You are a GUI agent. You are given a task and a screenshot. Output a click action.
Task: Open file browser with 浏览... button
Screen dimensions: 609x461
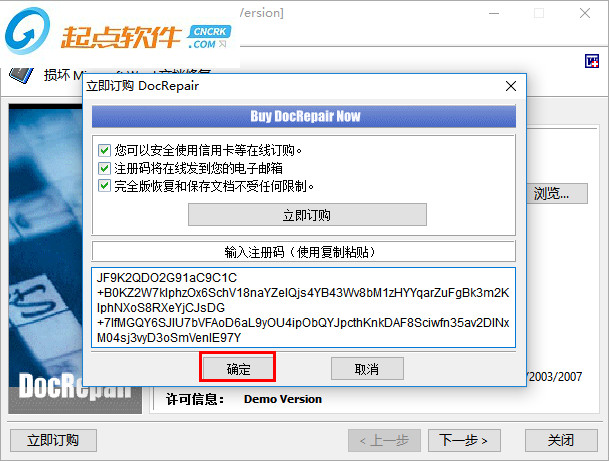click(557, 193)
